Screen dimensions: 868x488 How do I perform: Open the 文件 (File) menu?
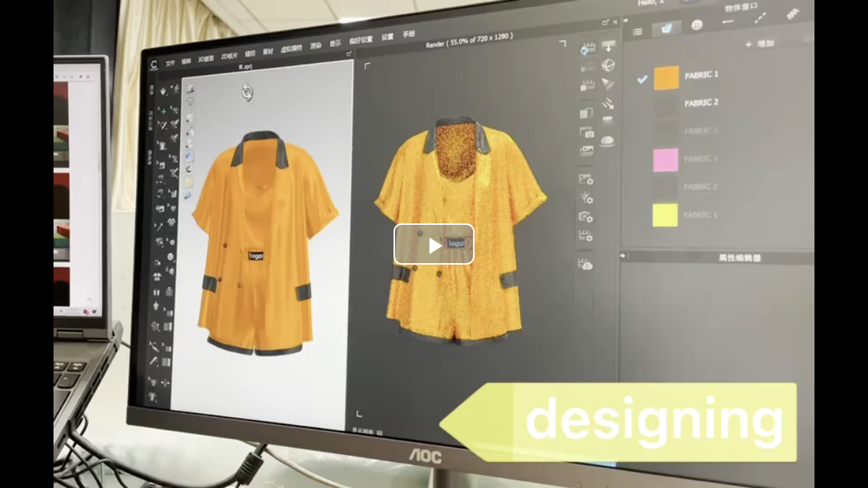pyautogui.click(x=170, y=63)
